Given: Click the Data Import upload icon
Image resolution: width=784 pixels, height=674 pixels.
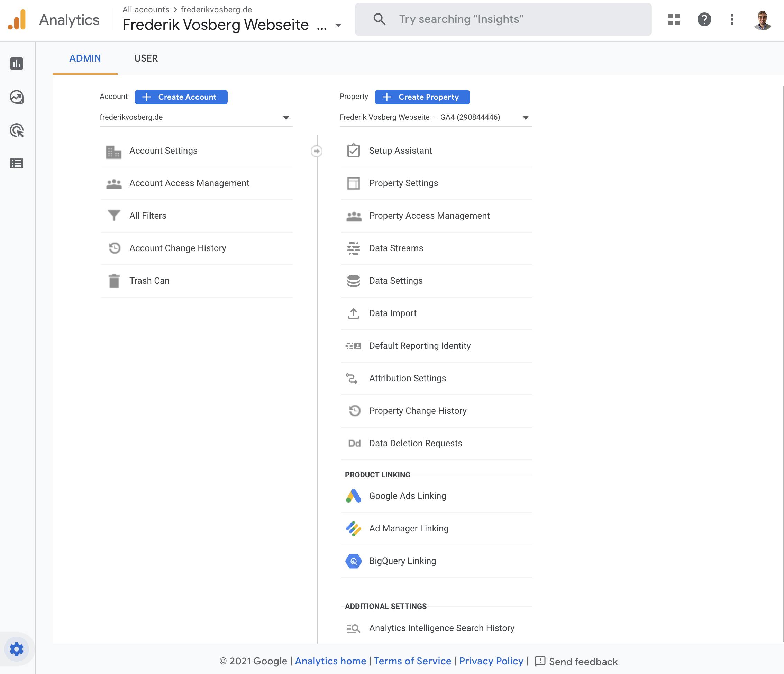Looking at the screenshot, I should [353, 313].
